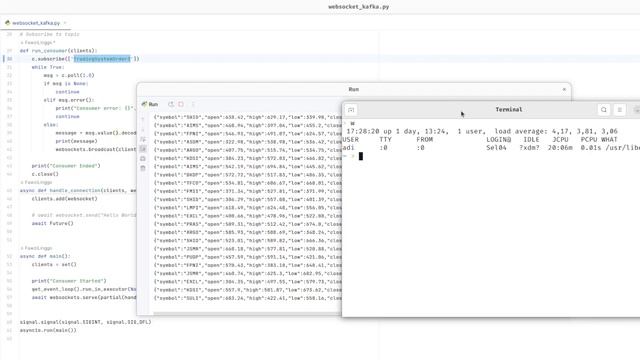Image resolution: width=640 pixels, height=360 pixels.
Task: Print the Run console output
Action: [x=143, y=158]
